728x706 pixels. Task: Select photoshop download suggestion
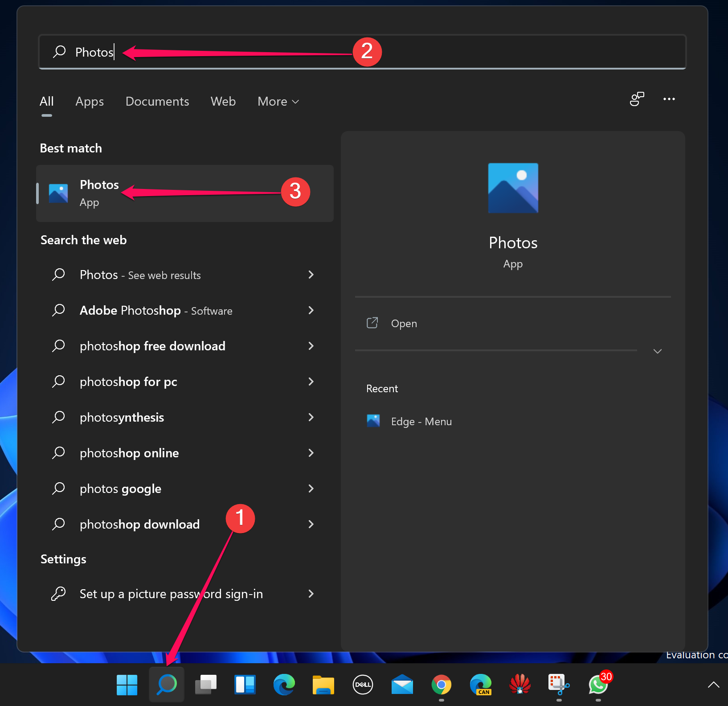coord(185,524)
